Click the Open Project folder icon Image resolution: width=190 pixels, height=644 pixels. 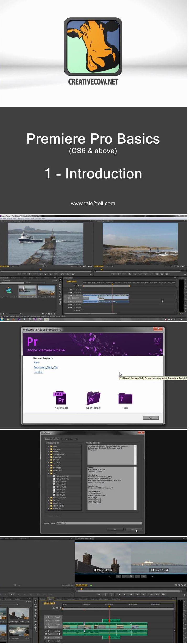[93, 399]
